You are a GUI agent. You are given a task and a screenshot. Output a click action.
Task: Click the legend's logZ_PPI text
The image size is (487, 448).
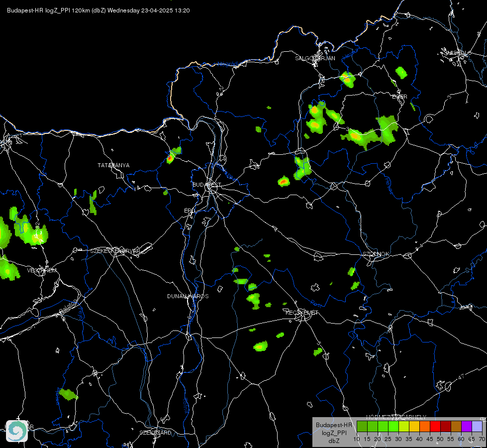334,433
